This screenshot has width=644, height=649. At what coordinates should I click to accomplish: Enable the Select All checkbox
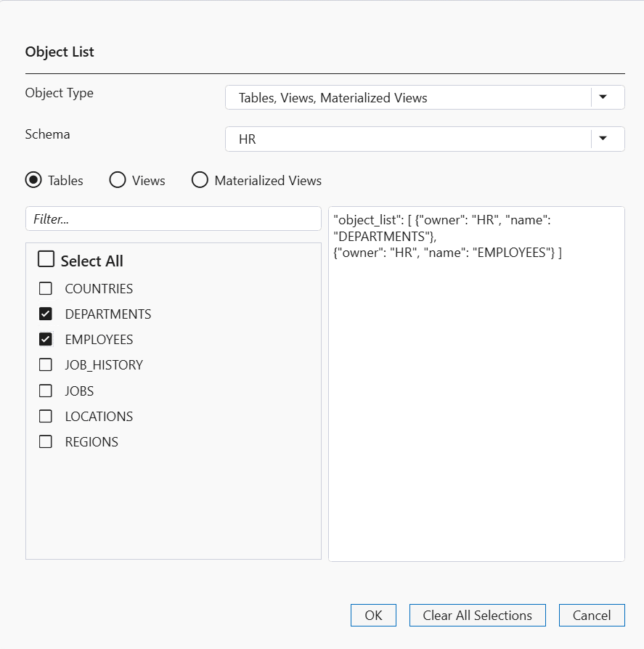(x=46, y=258)
